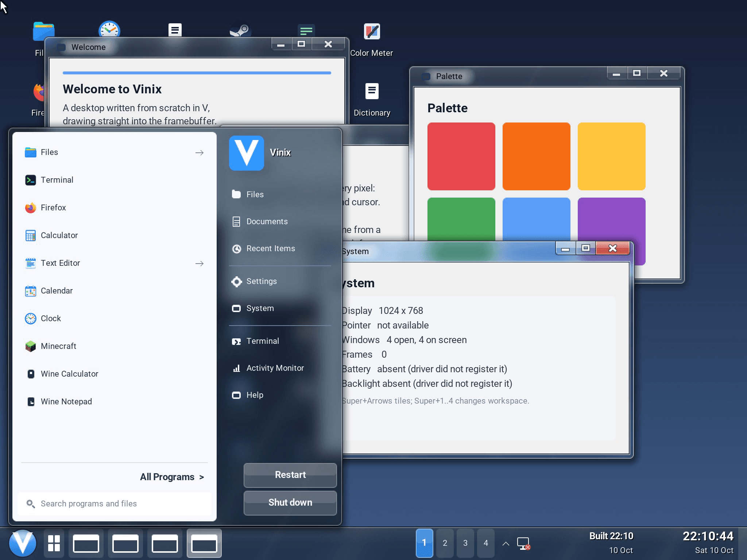Screen dimensions: 747x560
Task: Open Color Meter desktop icon
Action: (x=372, y=40)
